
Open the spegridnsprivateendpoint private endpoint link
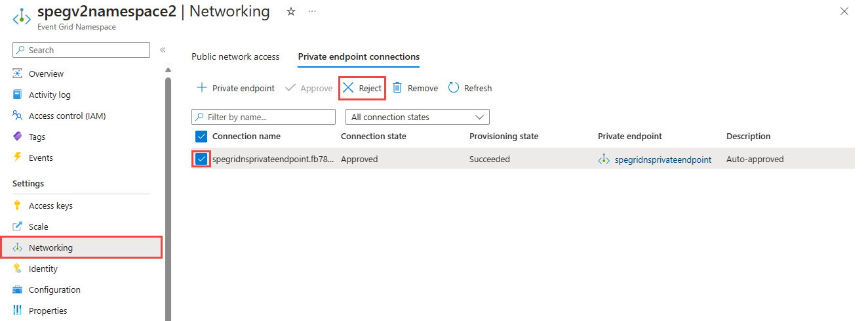coord(662,160)
